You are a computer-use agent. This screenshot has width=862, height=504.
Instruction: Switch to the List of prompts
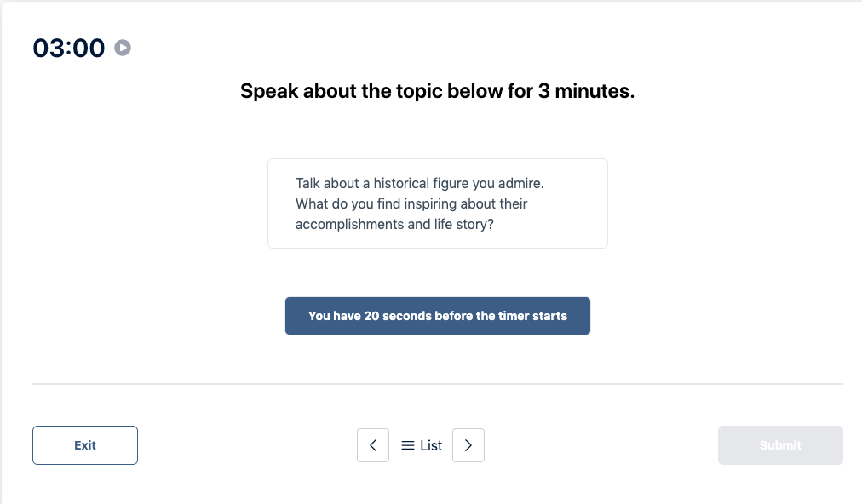coord(421,445)
